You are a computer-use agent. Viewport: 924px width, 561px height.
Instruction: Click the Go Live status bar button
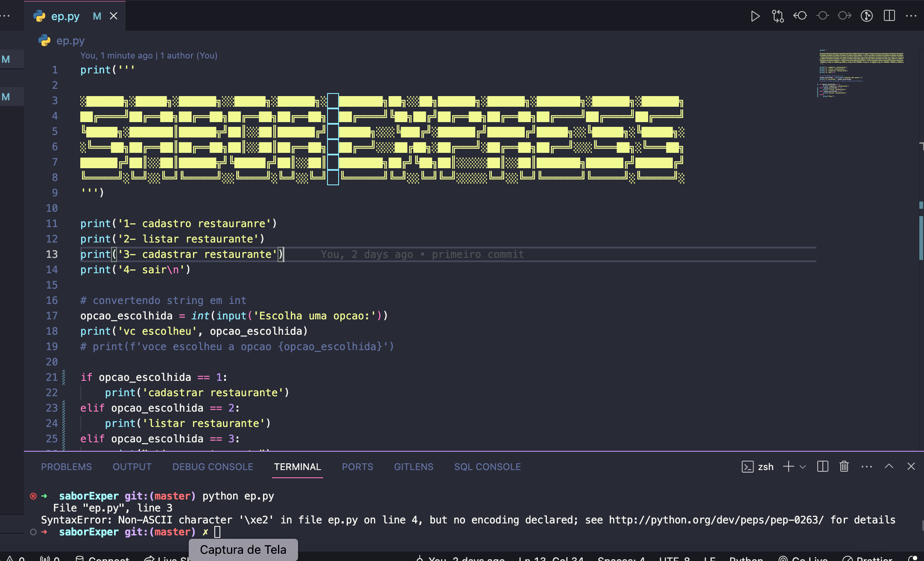(x=804, y=558)
